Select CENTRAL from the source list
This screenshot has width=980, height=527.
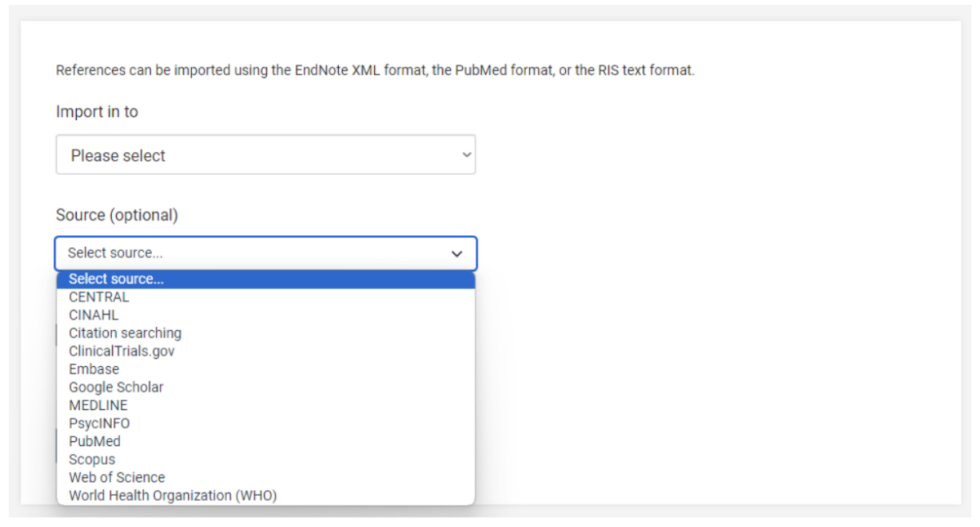[x=99, y=297]
